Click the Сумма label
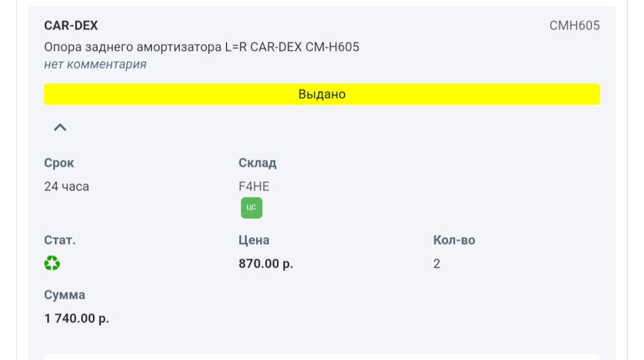 click(64, 295)
